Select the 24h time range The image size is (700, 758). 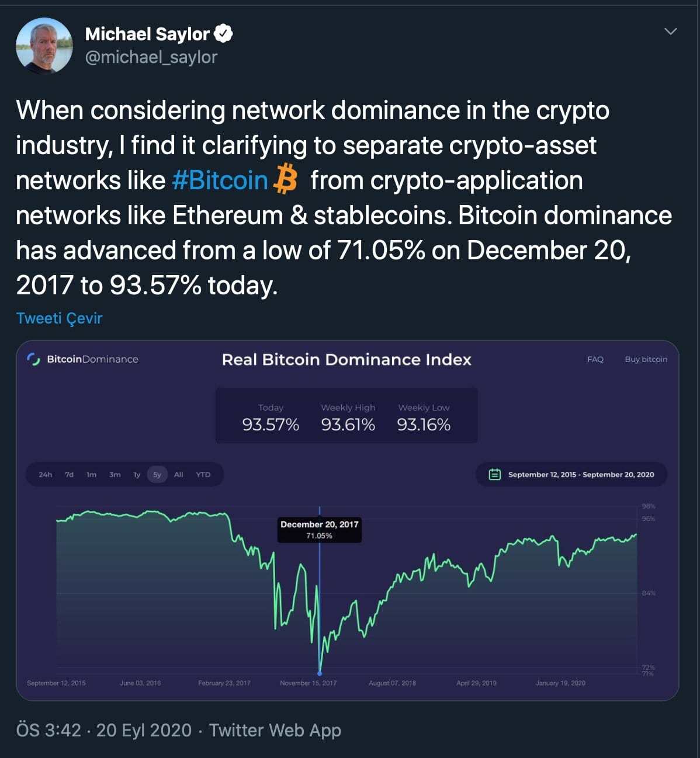[45, 475]
